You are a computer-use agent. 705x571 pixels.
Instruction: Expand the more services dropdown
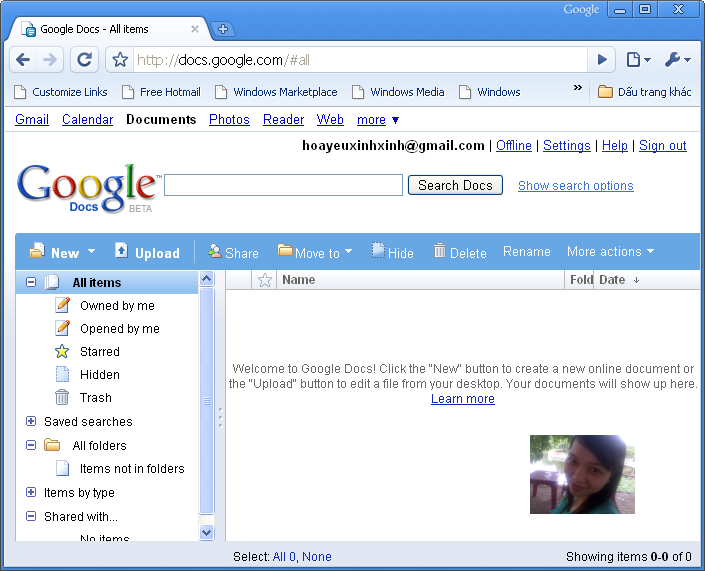[378, 120]
